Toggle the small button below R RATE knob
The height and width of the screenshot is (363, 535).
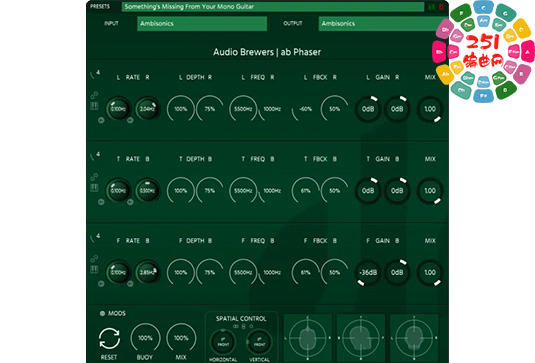point(130,120)
